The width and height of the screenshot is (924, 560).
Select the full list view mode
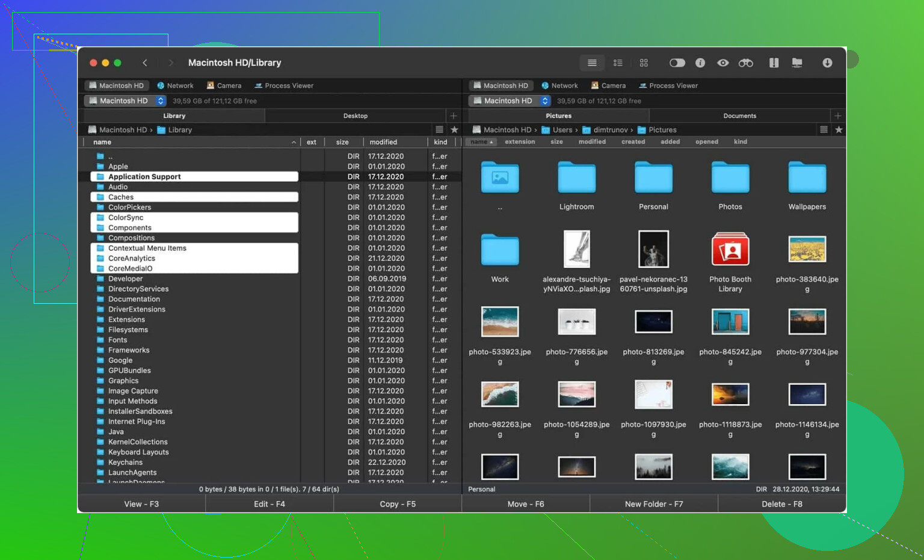pyautogui.click(x=592, y=63)
